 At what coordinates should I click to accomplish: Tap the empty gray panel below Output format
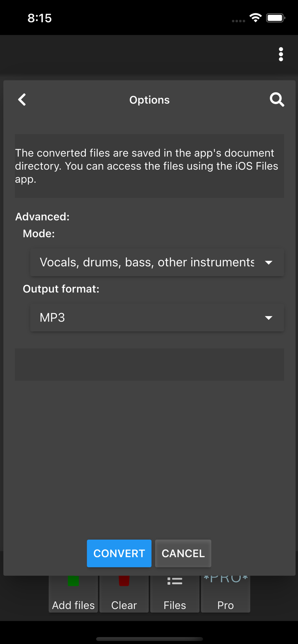(149, 364)
